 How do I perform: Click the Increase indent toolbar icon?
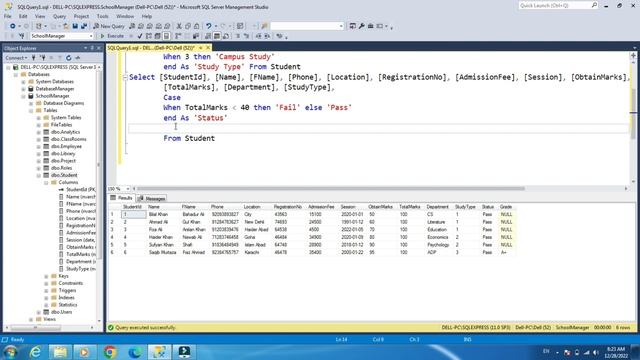[267, 36]
